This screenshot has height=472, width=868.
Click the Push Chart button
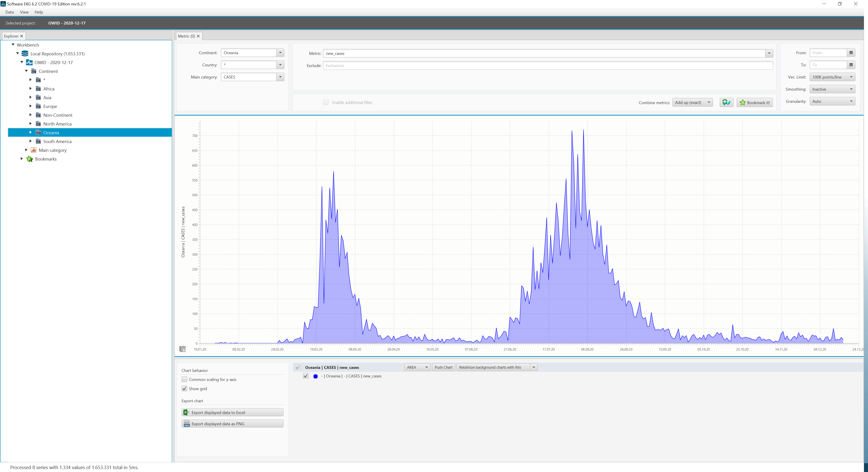(443, 367)
